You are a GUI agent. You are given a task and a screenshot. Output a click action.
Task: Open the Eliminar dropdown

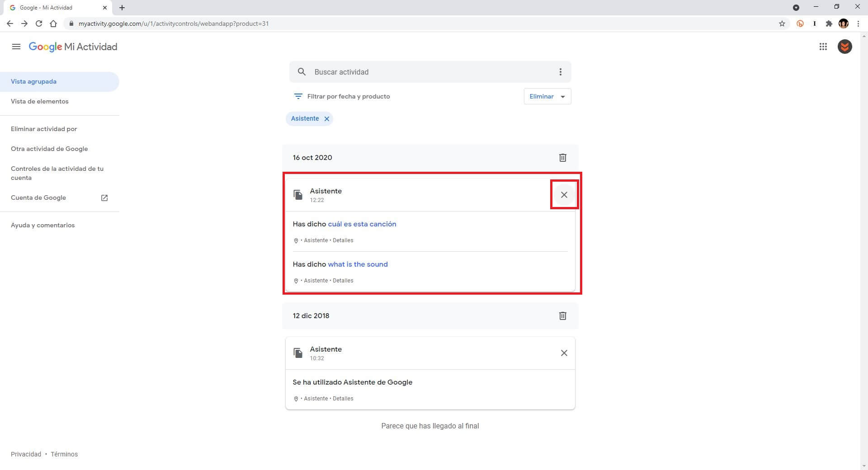[547, 96]
